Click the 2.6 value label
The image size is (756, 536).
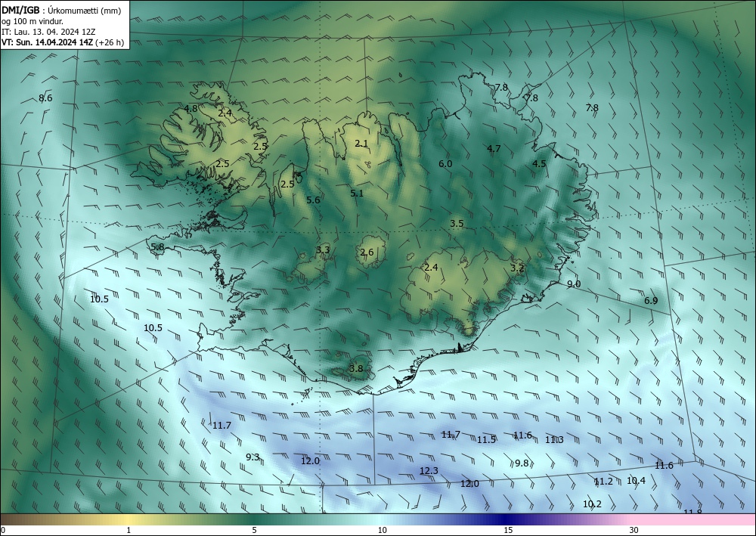click(367, 252)
